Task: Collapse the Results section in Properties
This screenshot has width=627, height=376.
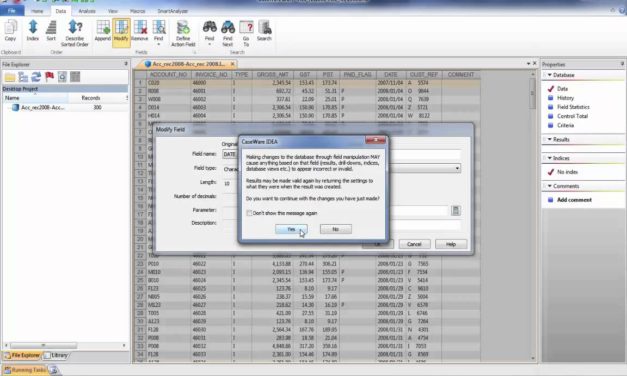Action: pos(550,139)
